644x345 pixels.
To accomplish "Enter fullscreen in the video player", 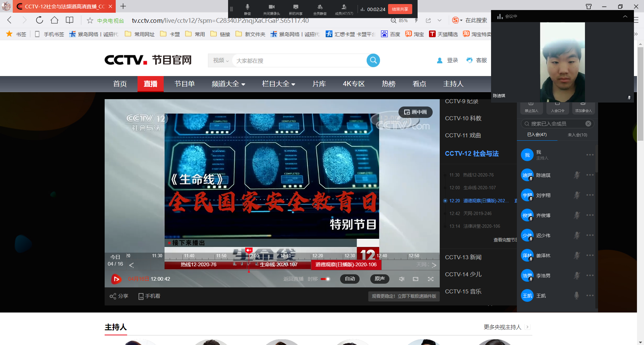I will tap(431, 279).
